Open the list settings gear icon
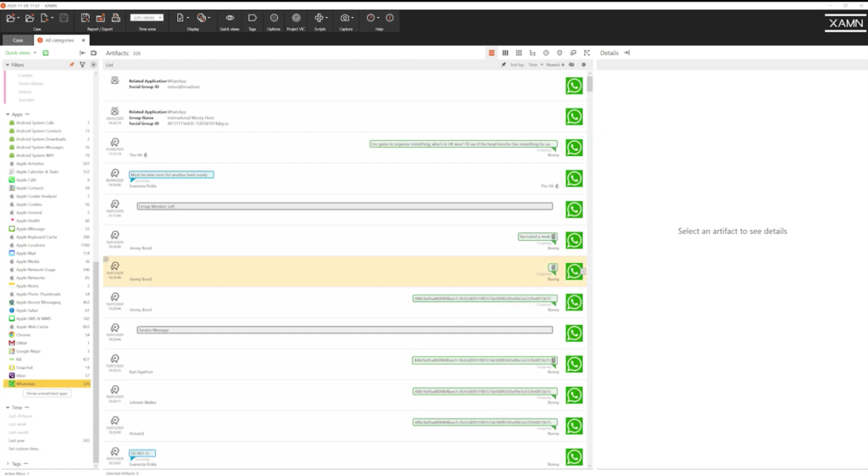 tap(583, 64)
